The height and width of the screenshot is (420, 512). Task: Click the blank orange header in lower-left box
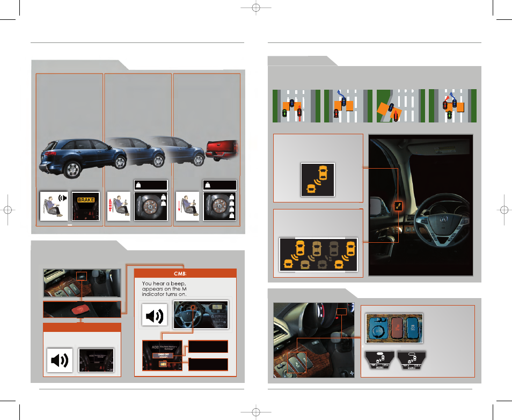click(x=82, y=328)
